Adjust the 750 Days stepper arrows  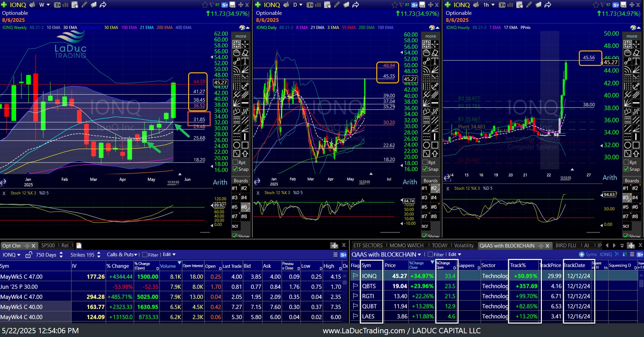[61, 255]
